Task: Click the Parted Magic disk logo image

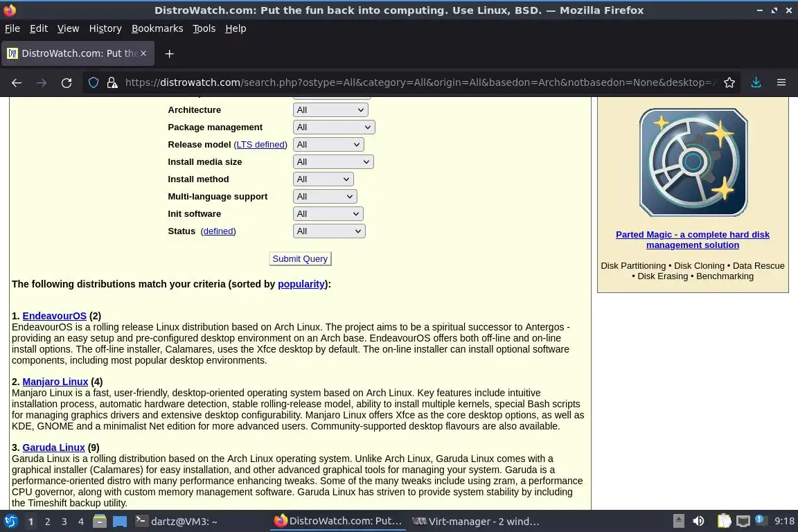Action: coord(693,162)
